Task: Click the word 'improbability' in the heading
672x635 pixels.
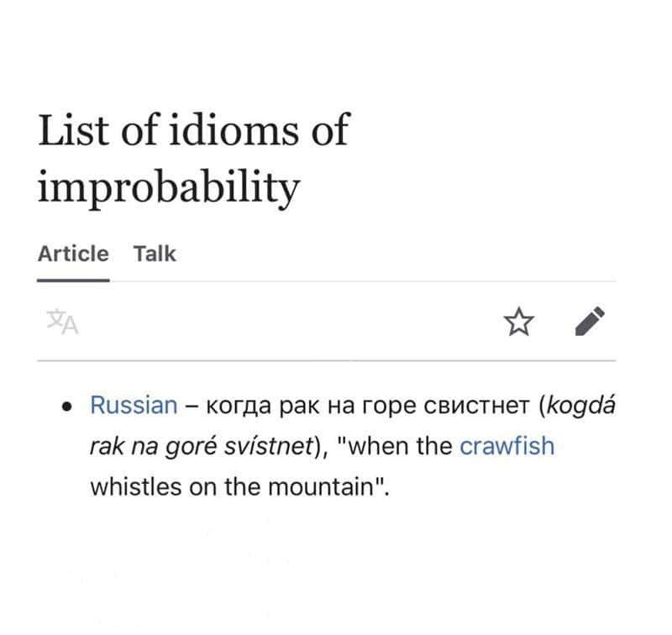Action: click(x=169, y=187)
